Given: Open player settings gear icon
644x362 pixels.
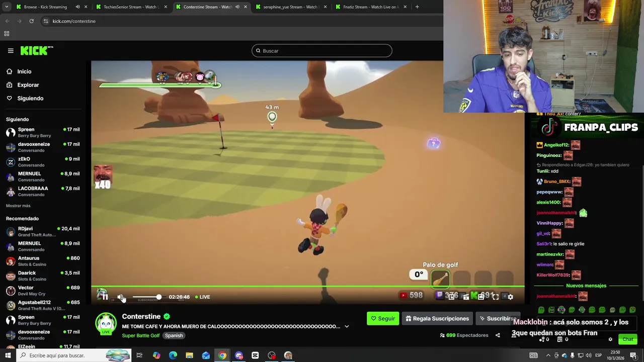Looking at the screenshot, I should (510, 297).
